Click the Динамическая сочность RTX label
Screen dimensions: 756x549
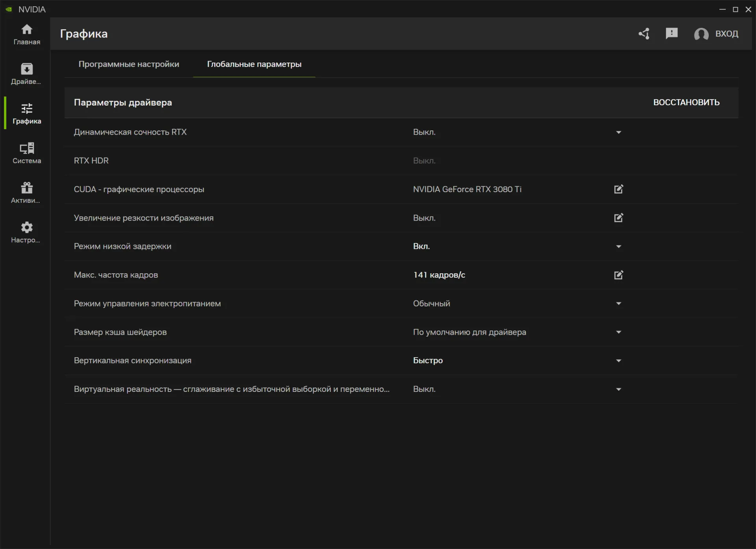pyautogui.click(x=130, y=132)
